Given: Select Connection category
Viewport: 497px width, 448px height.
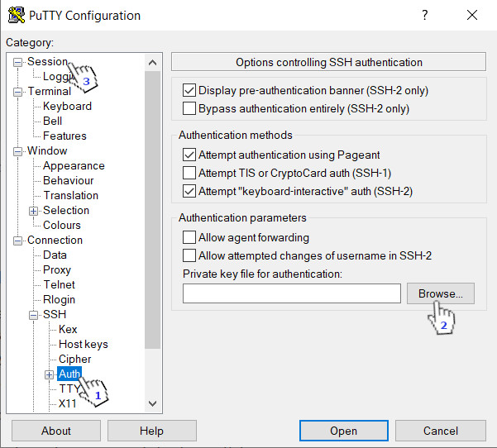Looking at the screenshot, I should click(55, 241).
